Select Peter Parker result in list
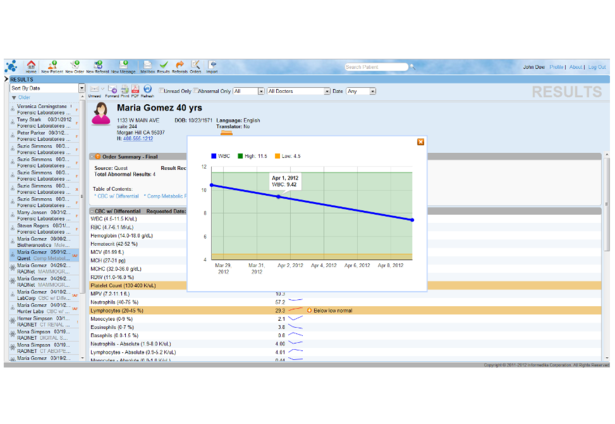 click(44, 136)
